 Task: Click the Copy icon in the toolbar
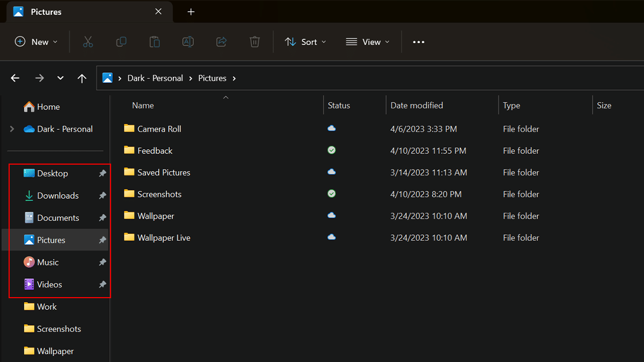coord(121,41)
